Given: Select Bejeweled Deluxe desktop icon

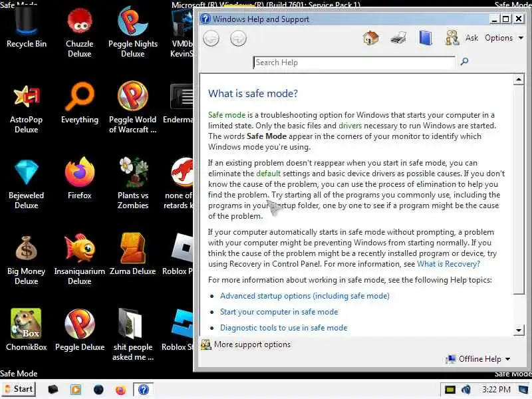Looking at the screenshot, I should (x=27, y=184).
